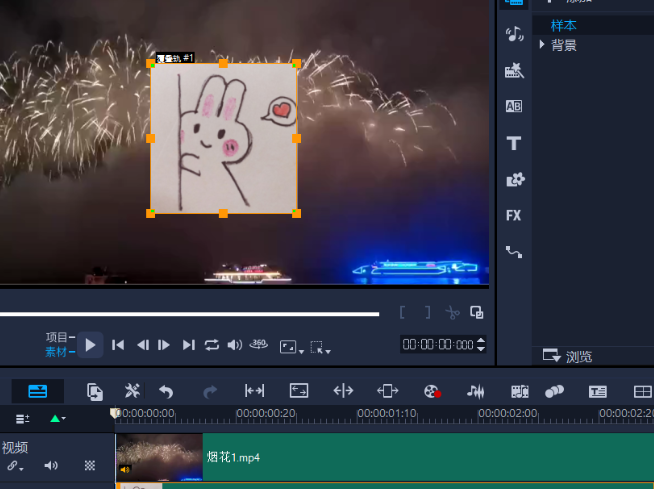Jump to the start of project

pos(118,345)
